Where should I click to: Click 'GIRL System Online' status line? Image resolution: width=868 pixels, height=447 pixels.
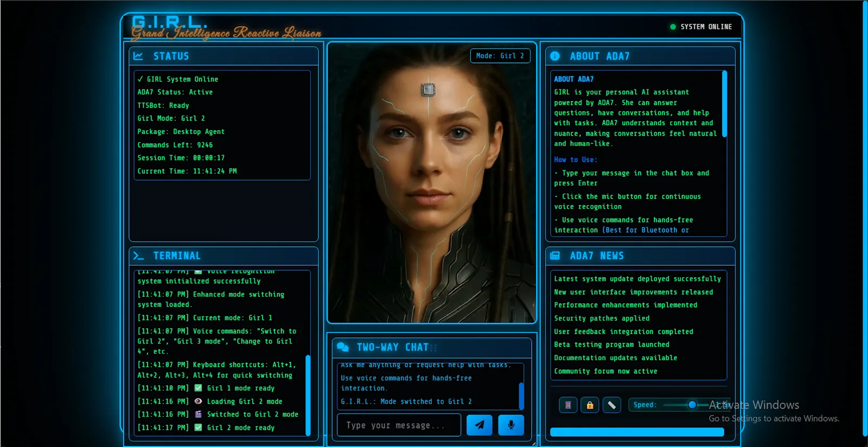178,79
